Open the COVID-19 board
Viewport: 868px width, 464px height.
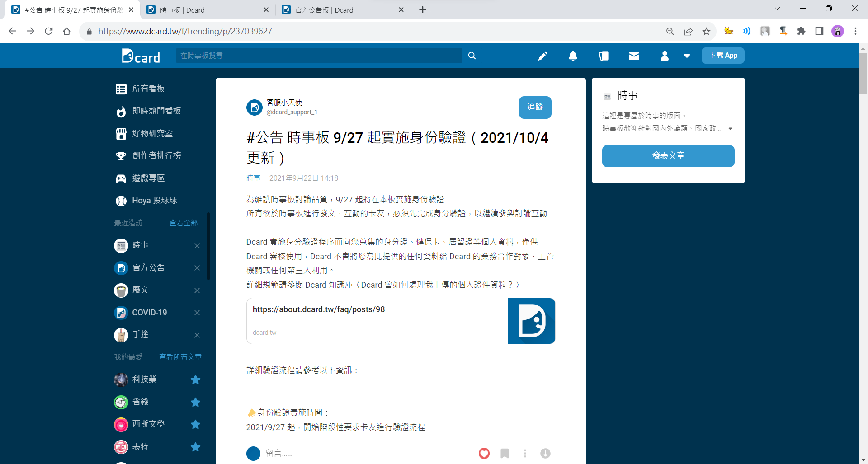click(x=149, y=313)
